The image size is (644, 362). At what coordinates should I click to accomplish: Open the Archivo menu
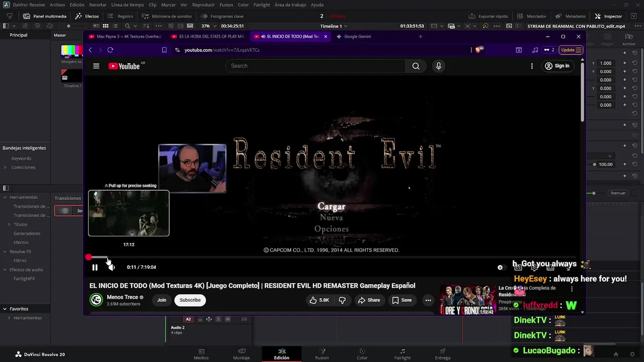pyautogui.click(x=57, y=5)
